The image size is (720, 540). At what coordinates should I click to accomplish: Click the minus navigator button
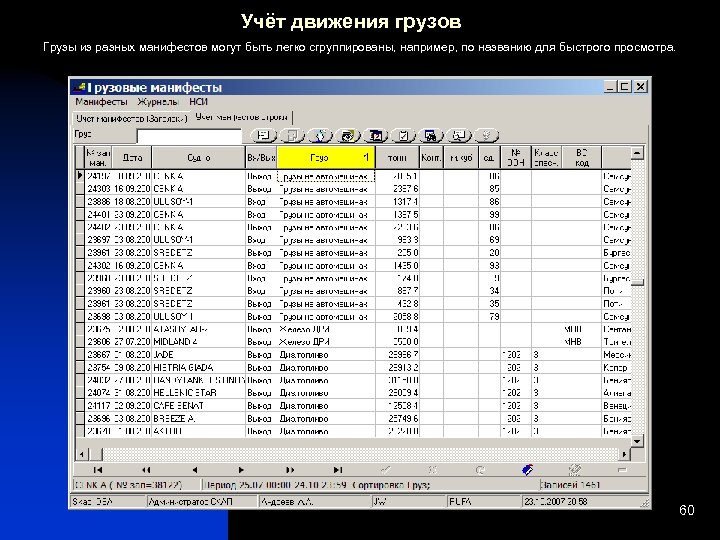(x=622, y=470)
